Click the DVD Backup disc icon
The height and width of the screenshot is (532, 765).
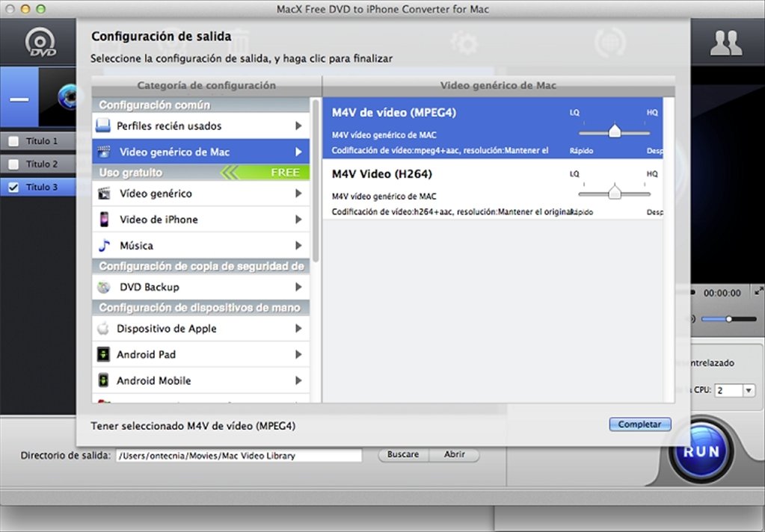tap(103, 287)
